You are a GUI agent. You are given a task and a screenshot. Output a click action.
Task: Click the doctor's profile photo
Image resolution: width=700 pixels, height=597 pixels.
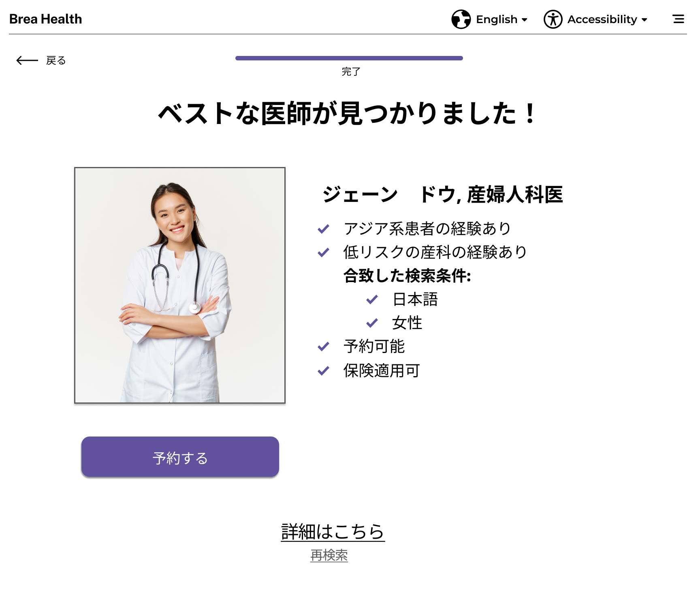180,285
